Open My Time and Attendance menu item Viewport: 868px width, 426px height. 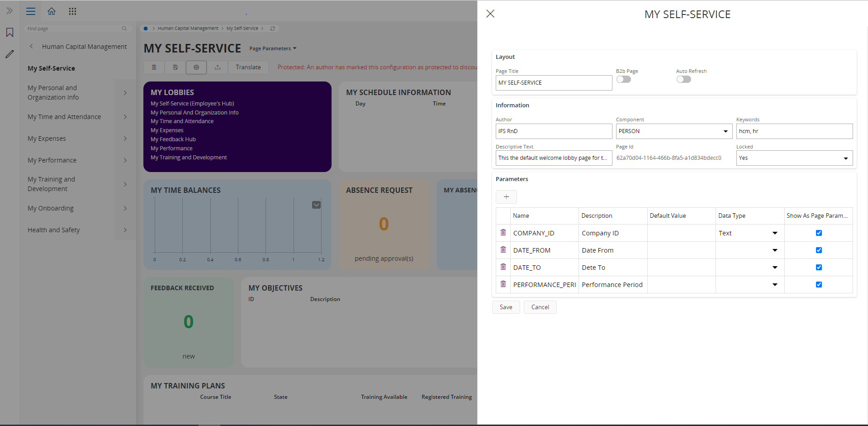64,117
